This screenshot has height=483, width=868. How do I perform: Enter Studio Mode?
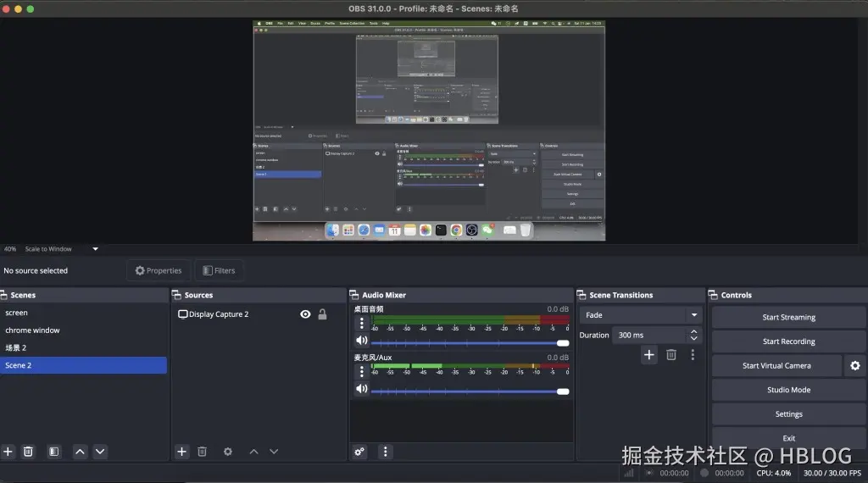(788, 390)
